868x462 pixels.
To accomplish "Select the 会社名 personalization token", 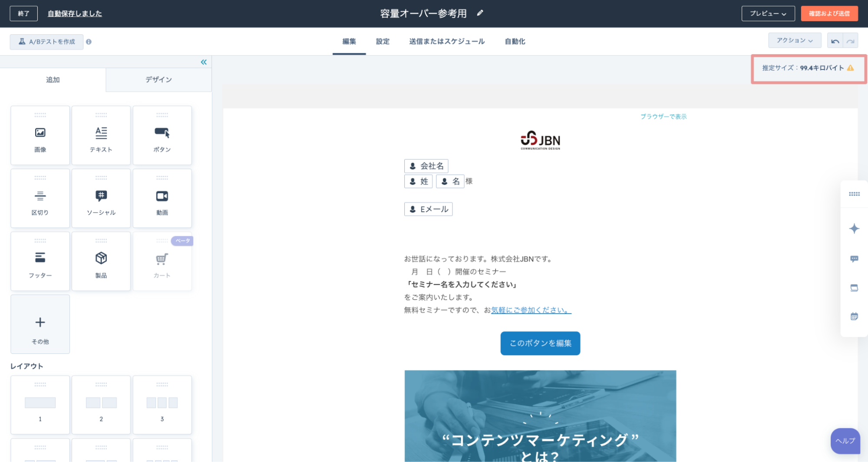I will pos(426,166).
